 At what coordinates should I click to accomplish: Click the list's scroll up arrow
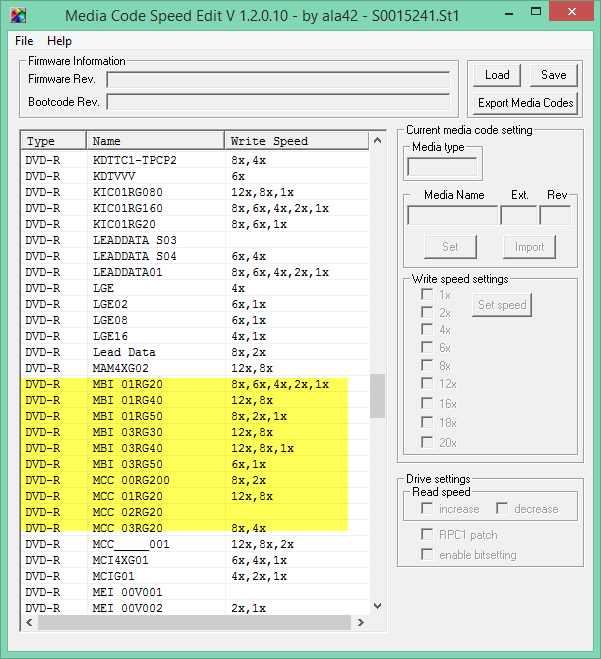click(x=377, y=140)
